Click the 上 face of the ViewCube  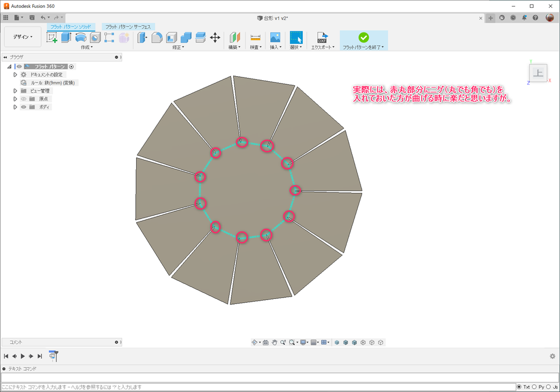538,73
